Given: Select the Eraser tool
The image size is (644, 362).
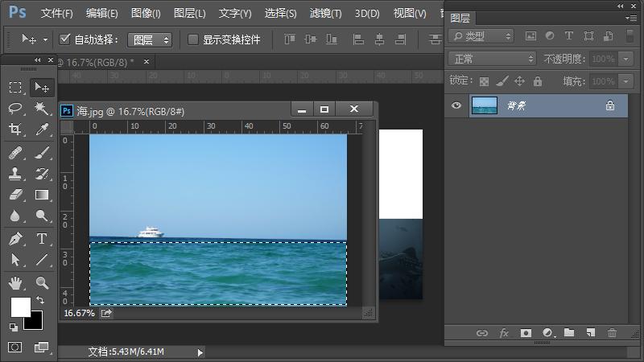Looking at the screenshot, I should click(15, 195).
